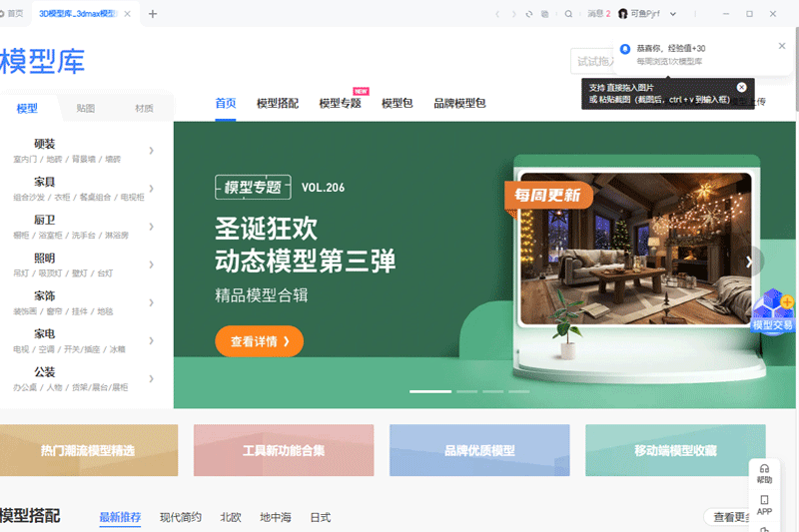Advance banner with the right arrow
799x532 pixels.
750,262
